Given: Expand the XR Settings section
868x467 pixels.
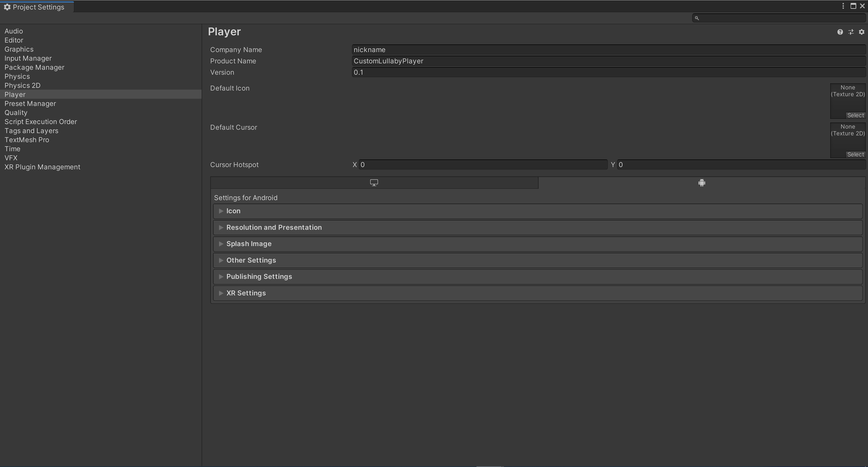Looking at the screenshot, I should point(538,293).
